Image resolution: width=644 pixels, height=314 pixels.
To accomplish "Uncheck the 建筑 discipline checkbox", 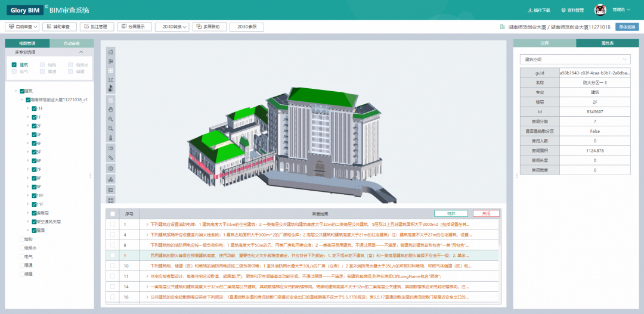I will (15, 64).
